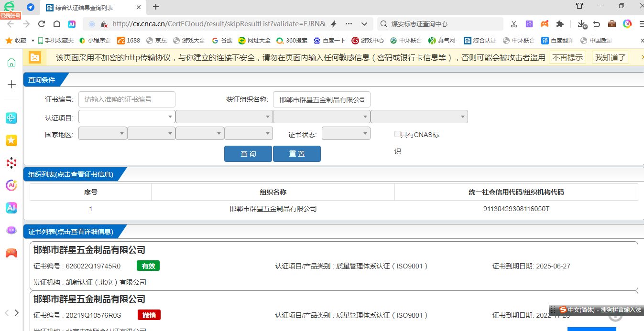Screen dimensions: 644x331
Task: Open the first 认证项目 dropdown
Action: tap(127, 117)
